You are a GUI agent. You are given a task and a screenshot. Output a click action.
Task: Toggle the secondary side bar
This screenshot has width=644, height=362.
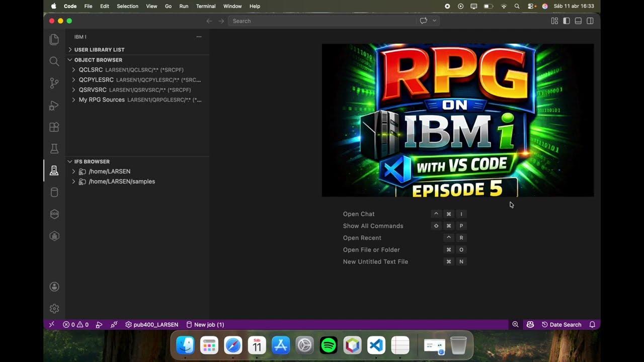pyautogui.click(x=590, y=21)
